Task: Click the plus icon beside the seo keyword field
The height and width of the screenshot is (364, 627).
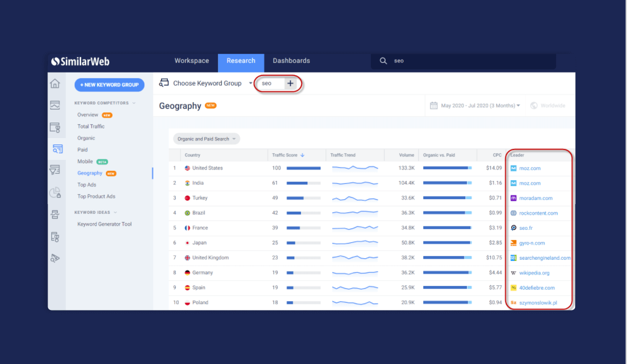Action: (289, 83)
